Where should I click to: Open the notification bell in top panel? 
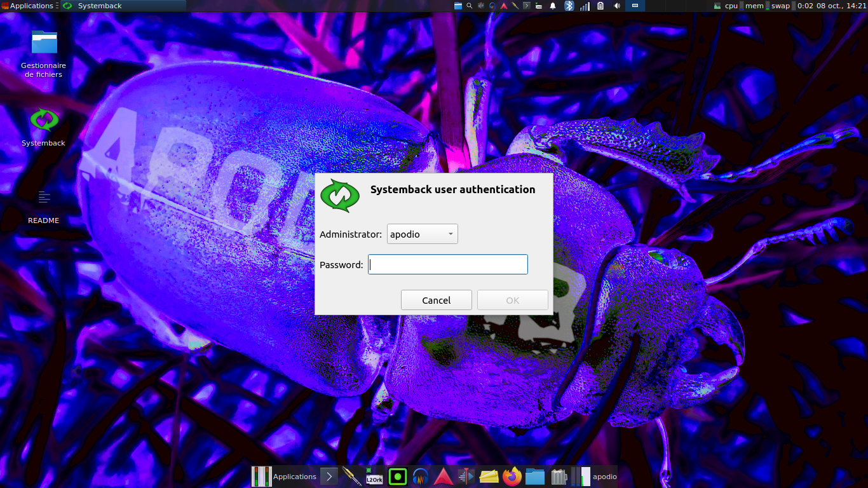[x=553, y=6]
